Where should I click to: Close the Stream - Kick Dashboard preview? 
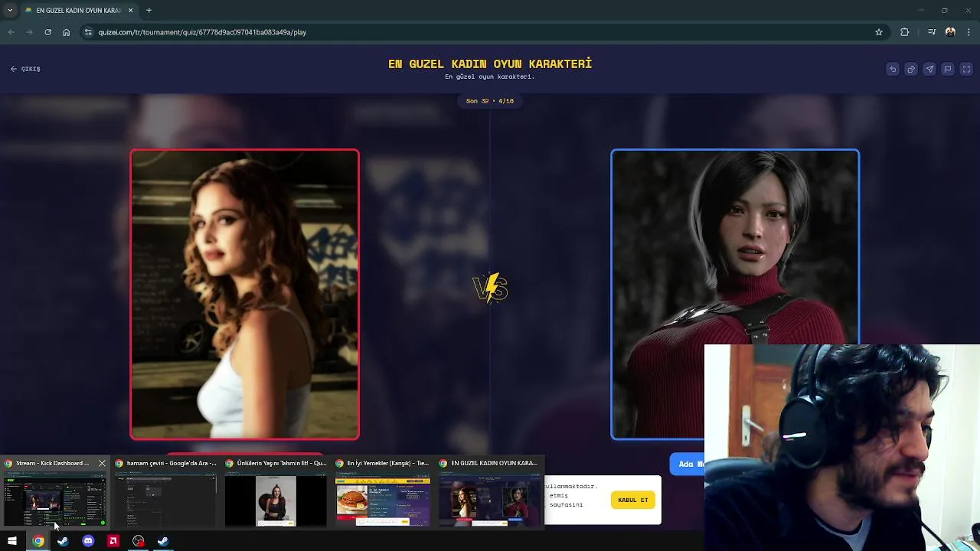coord(102,463)
